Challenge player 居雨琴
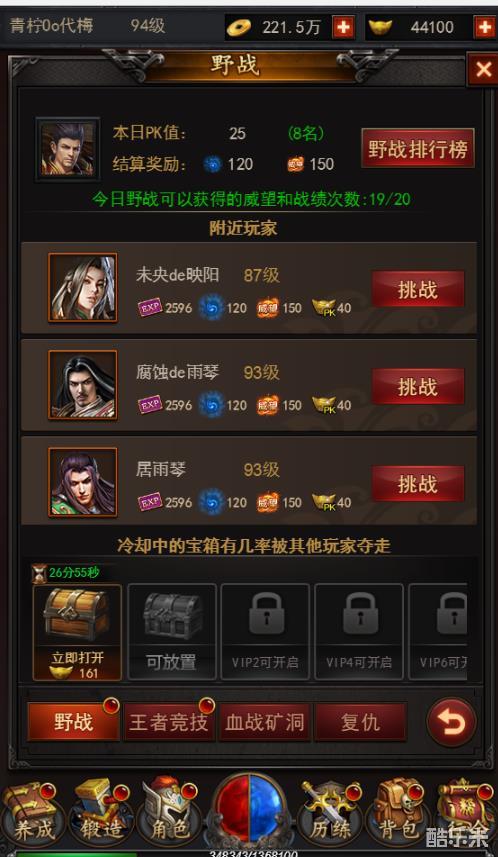The height and width of the screenshot is (857, 498). 418,484
